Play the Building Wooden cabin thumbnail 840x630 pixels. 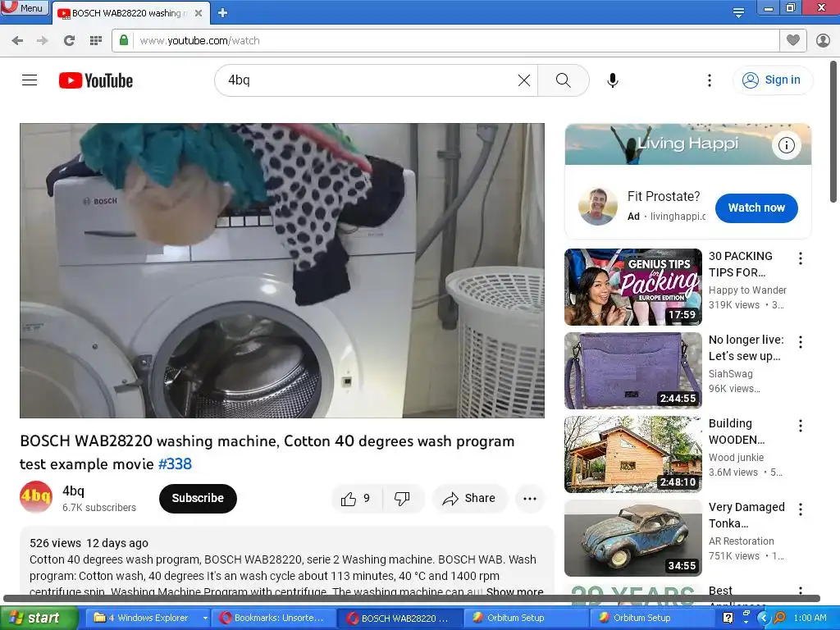(x=633, y=454)
